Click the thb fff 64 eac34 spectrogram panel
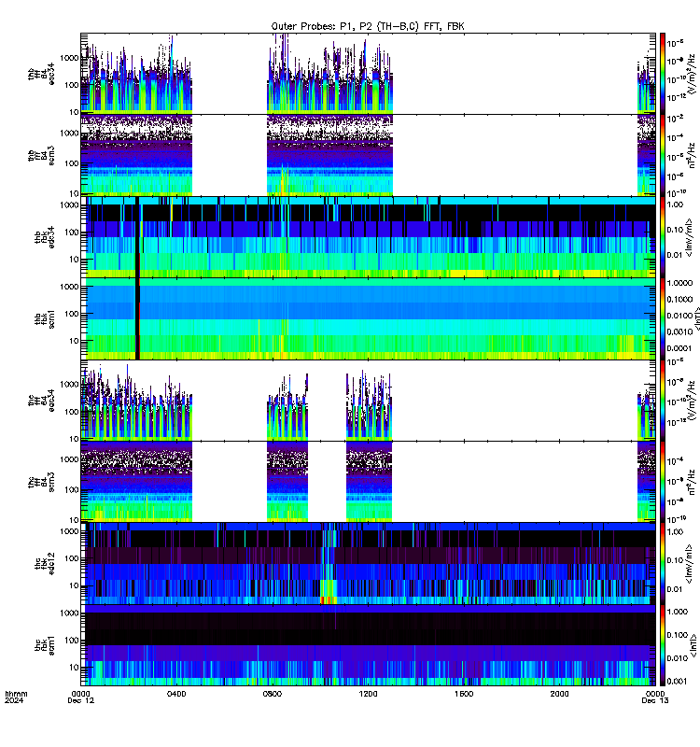Viewport: 700px width, 747px height. pos(368,74)
